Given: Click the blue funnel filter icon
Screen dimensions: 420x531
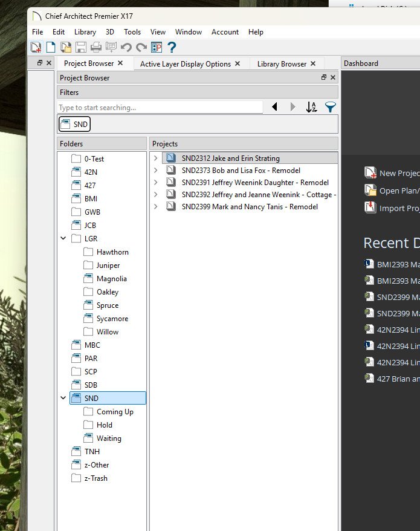Looking at the screenshot, I should (x=330, y=107).
